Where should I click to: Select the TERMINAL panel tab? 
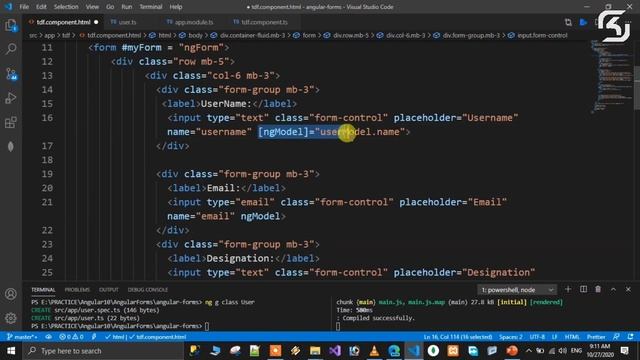[43, 289]
